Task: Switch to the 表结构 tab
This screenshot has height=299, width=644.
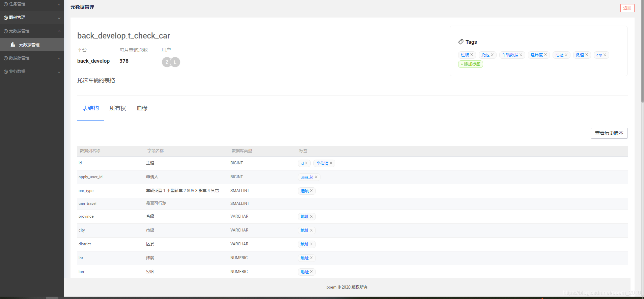Action: (91, 108)
